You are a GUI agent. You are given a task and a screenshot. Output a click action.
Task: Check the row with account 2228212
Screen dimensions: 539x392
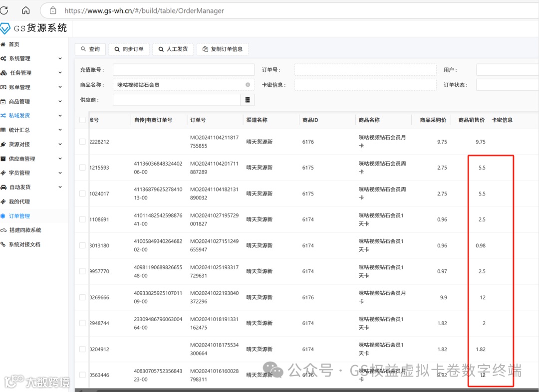[x=82, y=142]
